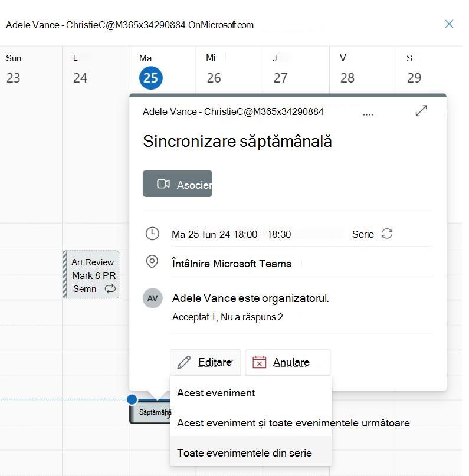
Task: Click 'Întâlnire Microsoft Teams' location text
Action: pos(232,264)
